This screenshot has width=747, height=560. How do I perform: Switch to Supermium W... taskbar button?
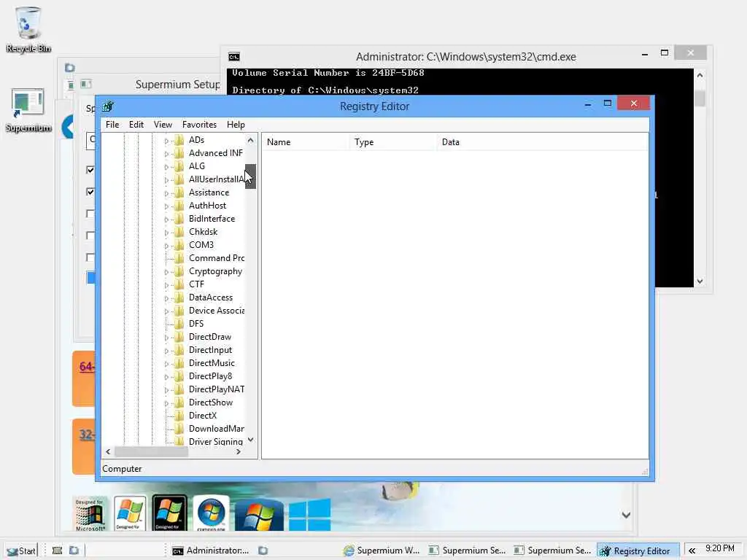point(382,551)
